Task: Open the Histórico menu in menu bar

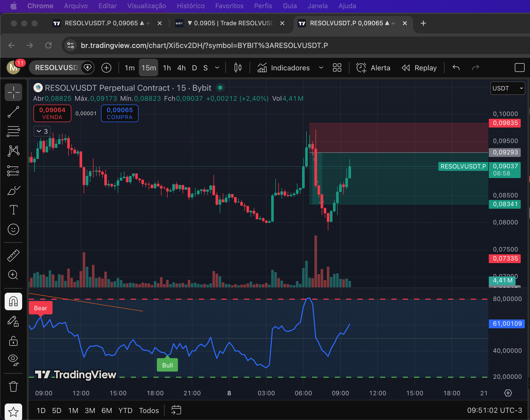Action: point(191,6)
